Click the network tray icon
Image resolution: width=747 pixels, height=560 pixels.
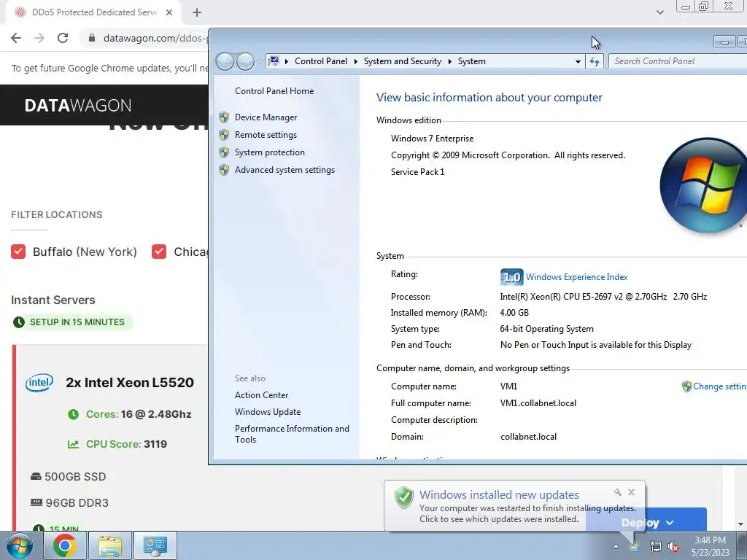[x=656, y=547]
